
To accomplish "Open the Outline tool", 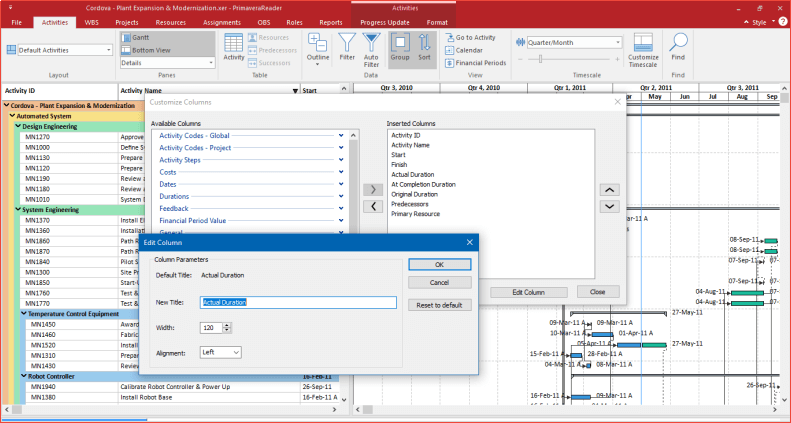I will pyautogui.click(x=318, y=49).
